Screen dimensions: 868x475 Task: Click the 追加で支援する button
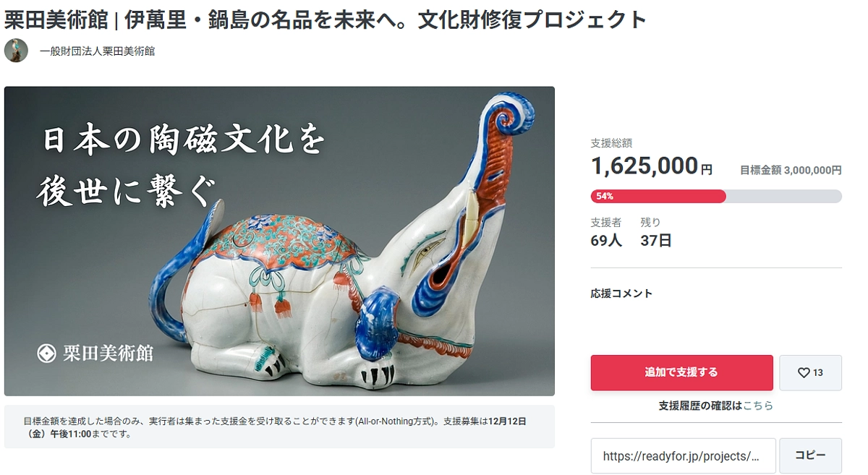(x=681, y=373)
